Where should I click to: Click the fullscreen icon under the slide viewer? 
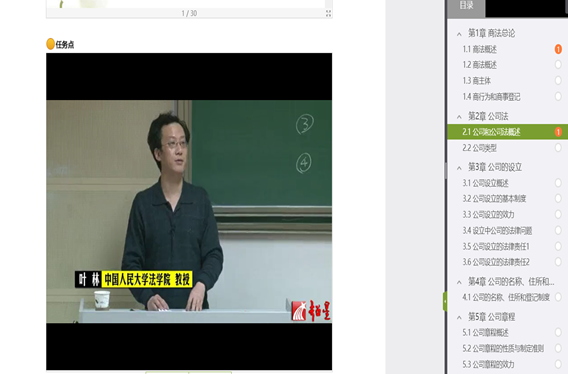click(328, 13)
